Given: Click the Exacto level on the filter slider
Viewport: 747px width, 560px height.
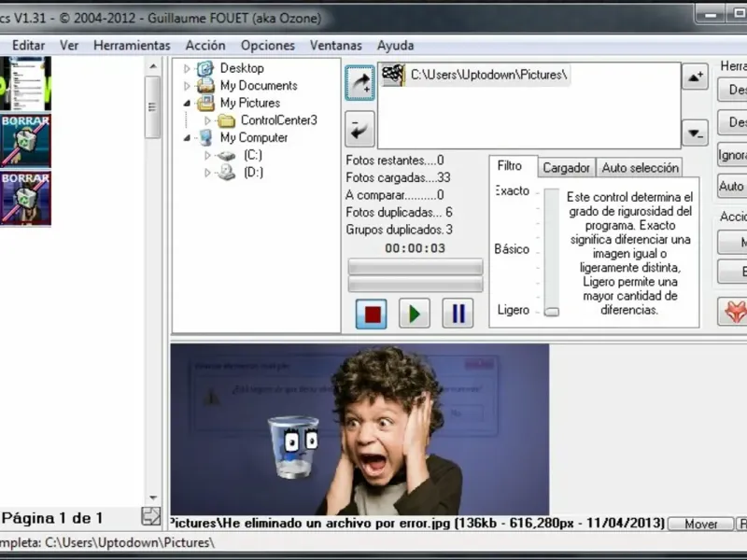Looking at the screenshot, I should point(512,191).
